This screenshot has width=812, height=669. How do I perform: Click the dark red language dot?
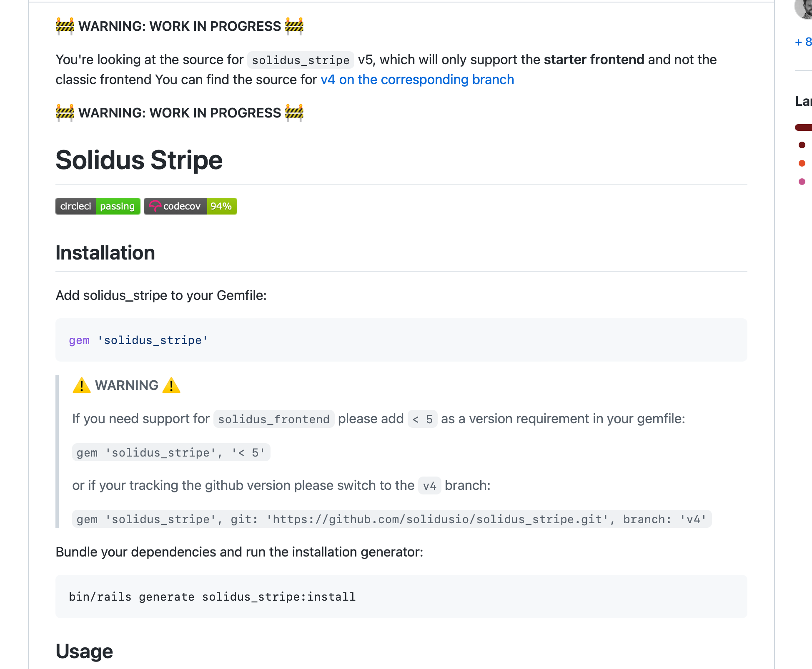click(802, 145)
